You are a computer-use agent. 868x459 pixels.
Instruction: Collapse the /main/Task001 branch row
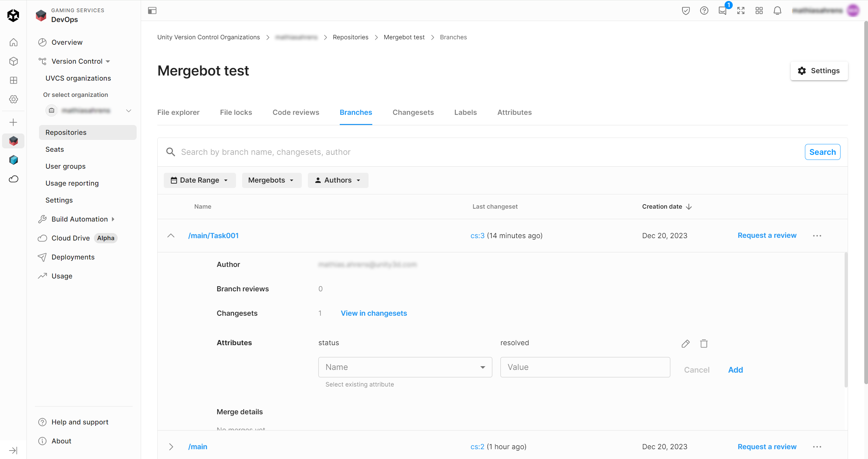click(x=171, y=236)
